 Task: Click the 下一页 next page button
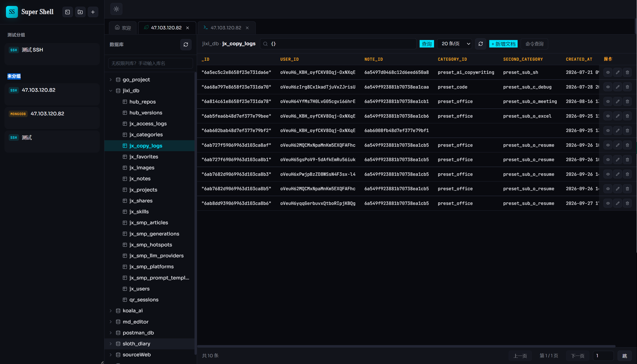click(x=578, y=356)
